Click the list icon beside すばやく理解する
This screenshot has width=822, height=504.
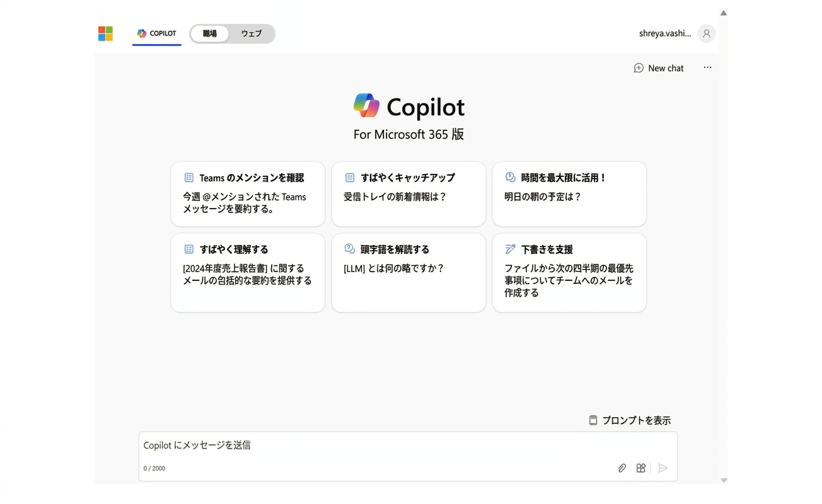[x=188, y=249]
